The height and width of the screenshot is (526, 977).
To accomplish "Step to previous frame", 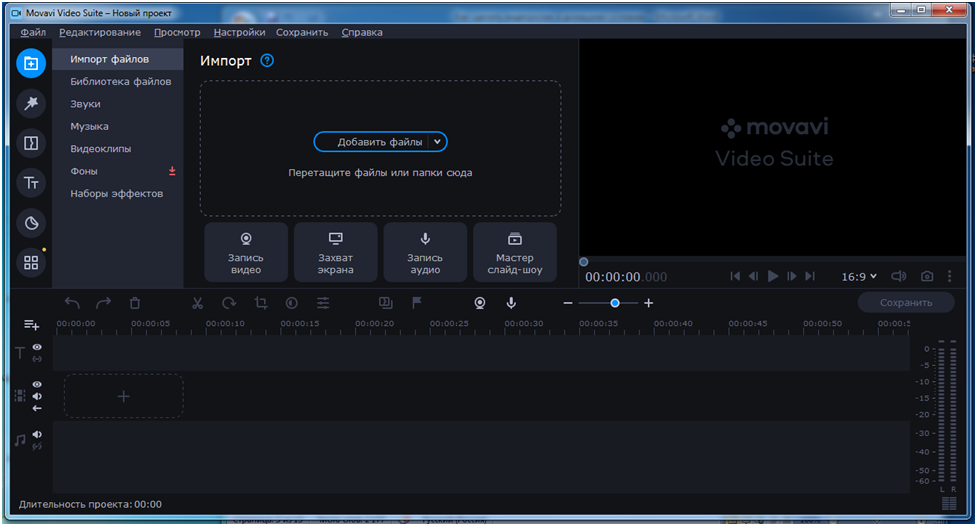I will [754, 276].
